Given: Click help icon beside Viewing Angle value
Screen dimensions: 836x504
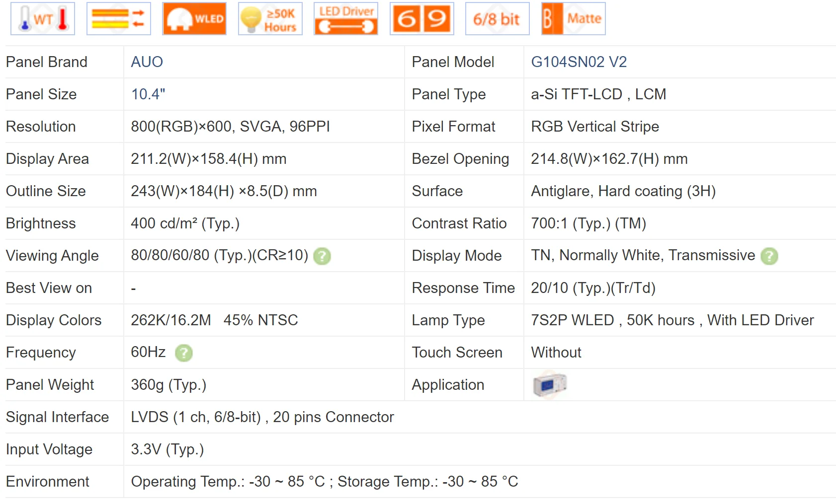Looking at the screenshot, I should [x=322, y=256].
